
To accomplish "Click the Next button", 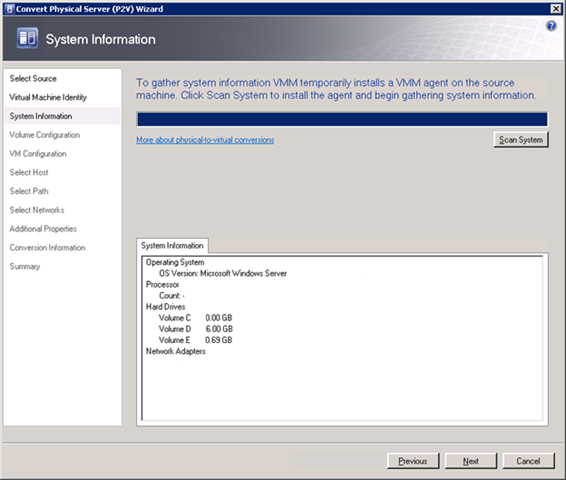I will [471, 461].
